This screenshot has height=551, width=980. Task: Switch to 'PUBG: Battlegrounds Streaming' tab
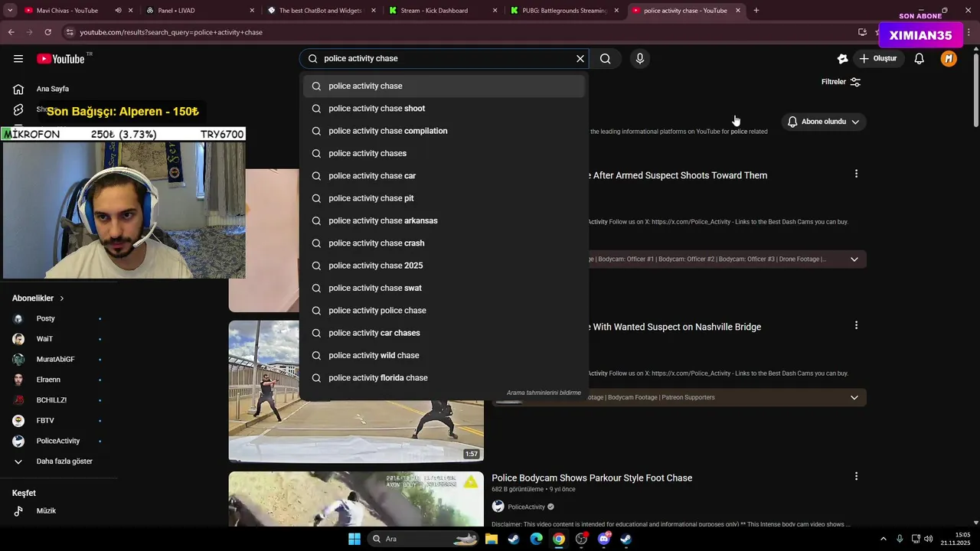coord(564,11)
